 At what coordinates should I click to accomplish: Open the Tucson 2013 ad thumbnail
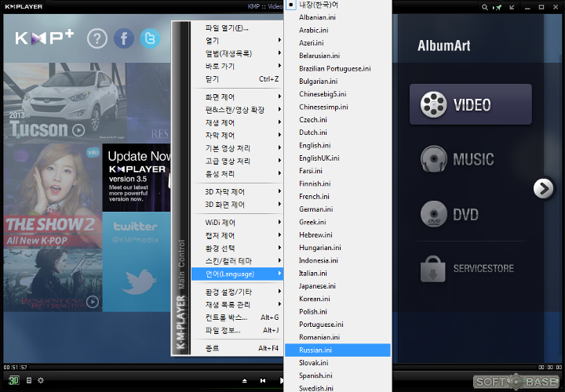[65, 103]
